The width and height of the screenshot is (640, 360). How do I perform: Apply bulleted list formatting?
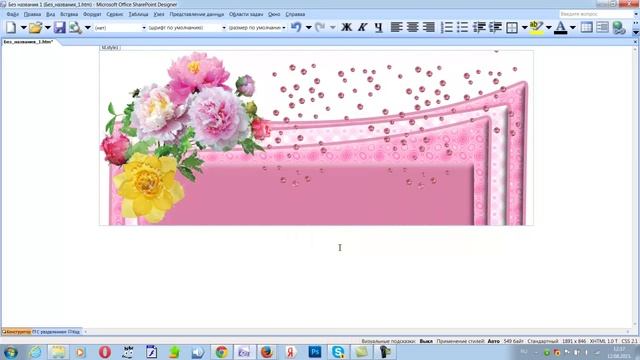[x=462, y=28]
